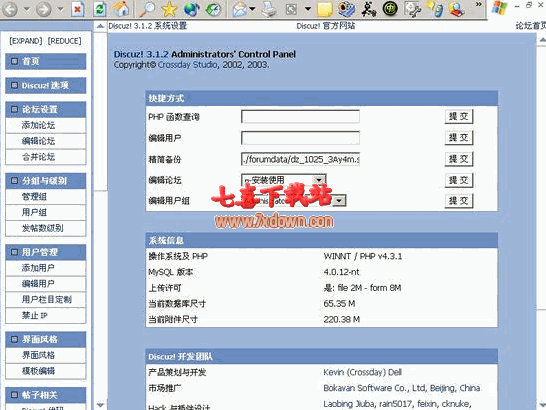Screen dimensions: 546x410
Task: Click the Discuz! 3.1.2 系统设置 header link
Action: [148, 26]
